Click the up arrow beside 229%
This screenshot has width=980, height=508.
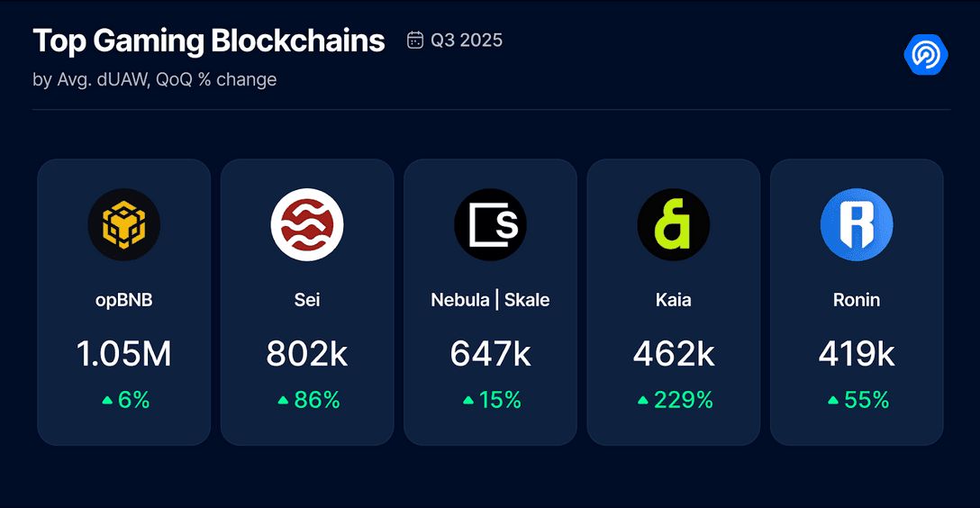[x=643, y=401]
